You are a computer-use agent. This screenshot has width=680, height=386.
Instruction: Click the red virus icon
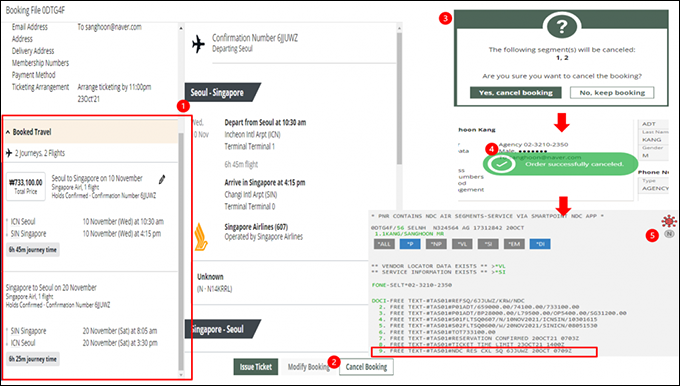click(669, 222)
